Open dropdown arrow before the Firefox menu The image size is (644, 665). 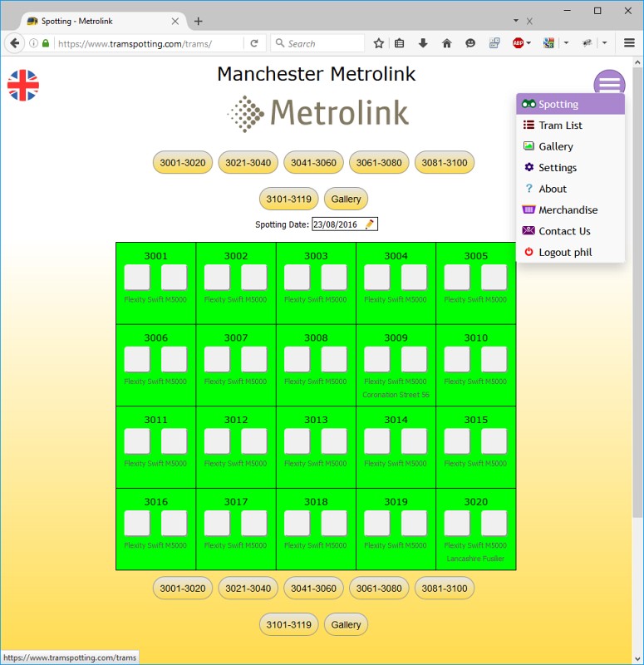point(605,43)
